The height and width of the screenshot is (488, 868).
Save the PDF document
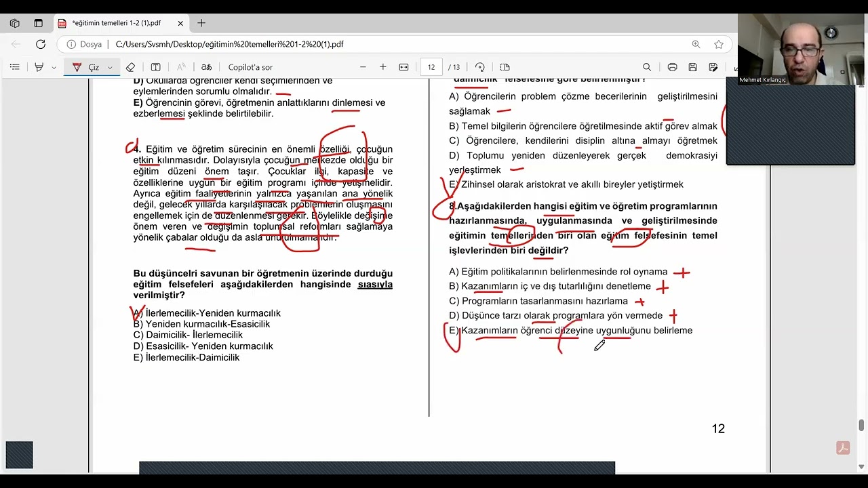pyautogui.click(x=692, y=67)
